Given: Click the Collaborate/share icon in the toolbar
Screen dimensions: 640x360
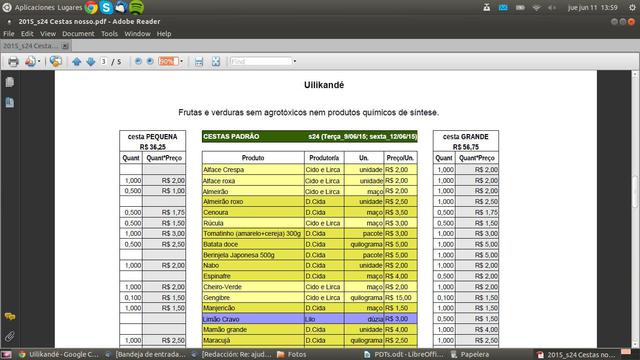Looking at the screenshot, I should (x=56, y=62).
